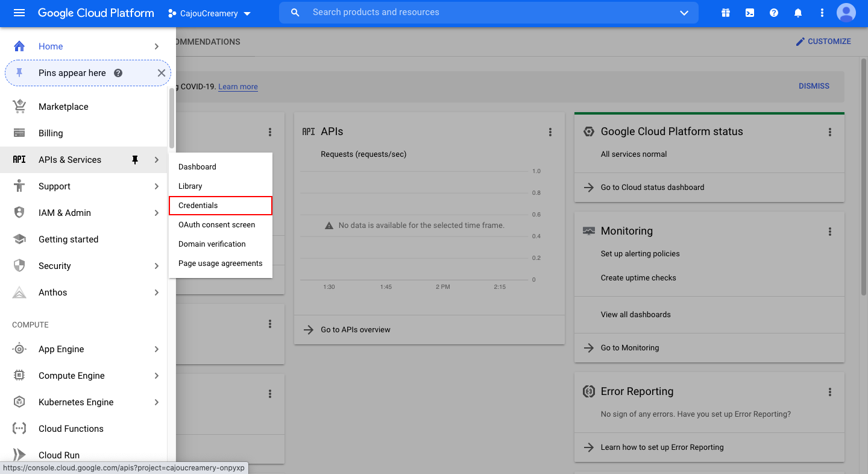Click Learn how to set up Error Reporting
Screen dimensions: 868x474
[662, 447]
